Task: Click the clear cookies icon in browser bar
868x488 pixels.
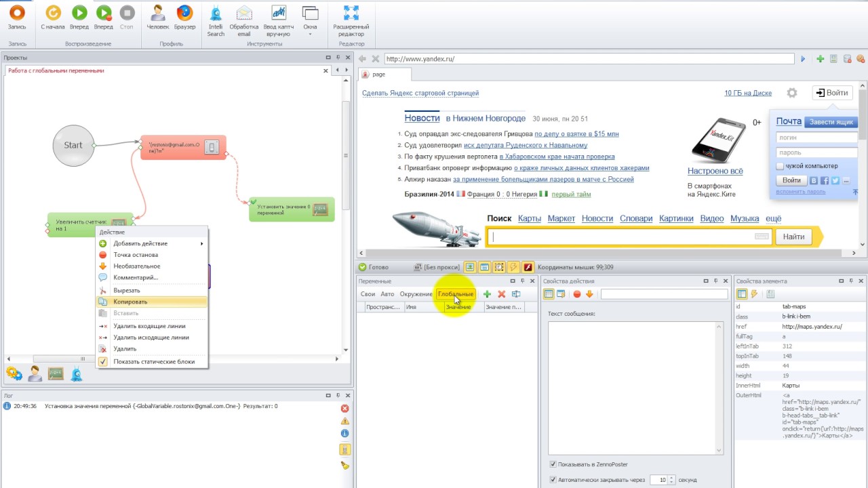Action: pos(860,59)
